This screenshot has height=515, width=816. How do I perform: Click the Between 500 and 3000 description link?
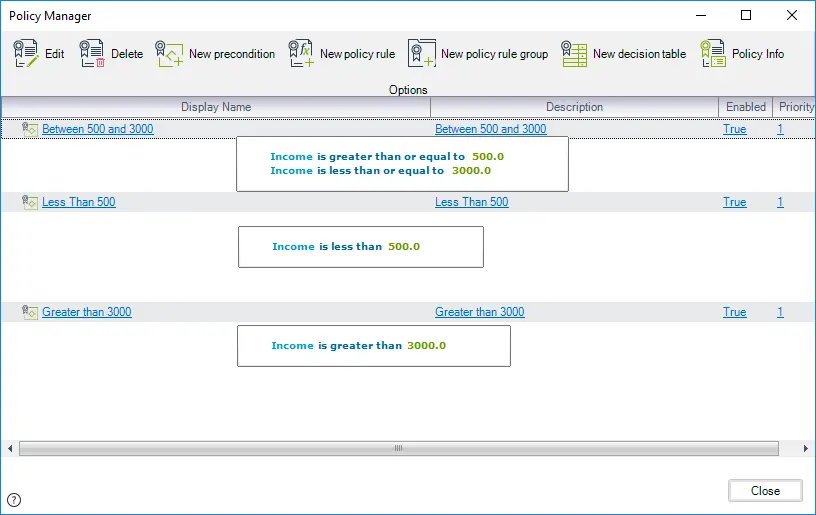pyautogui.click(x=491, y=129)
